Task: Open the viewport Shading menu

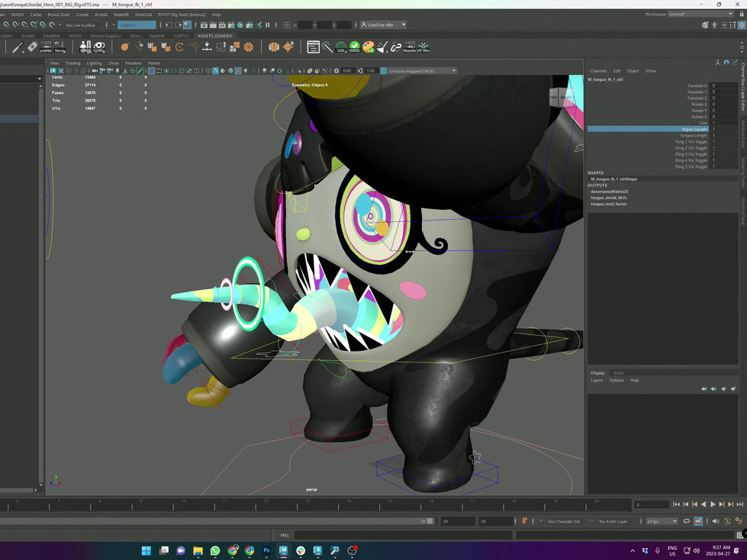Action: click(72, 63)
